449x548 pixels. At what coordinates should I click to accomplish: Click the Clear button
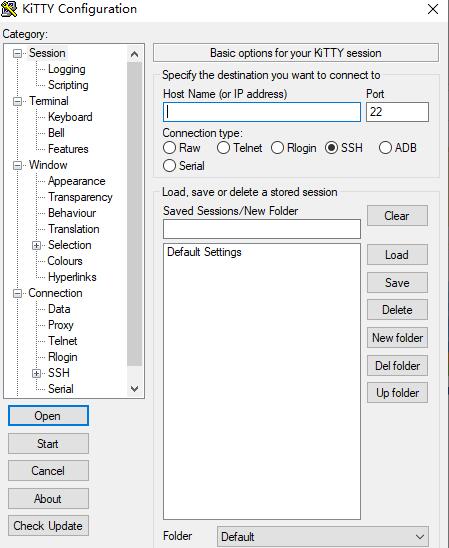[397, 216]
